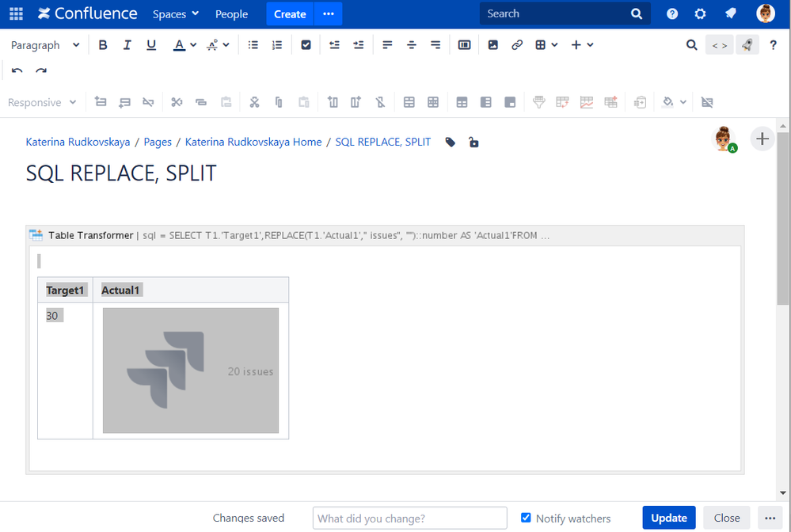
Task: Insert a task list checkbox
Action: [x=306, y=45]
